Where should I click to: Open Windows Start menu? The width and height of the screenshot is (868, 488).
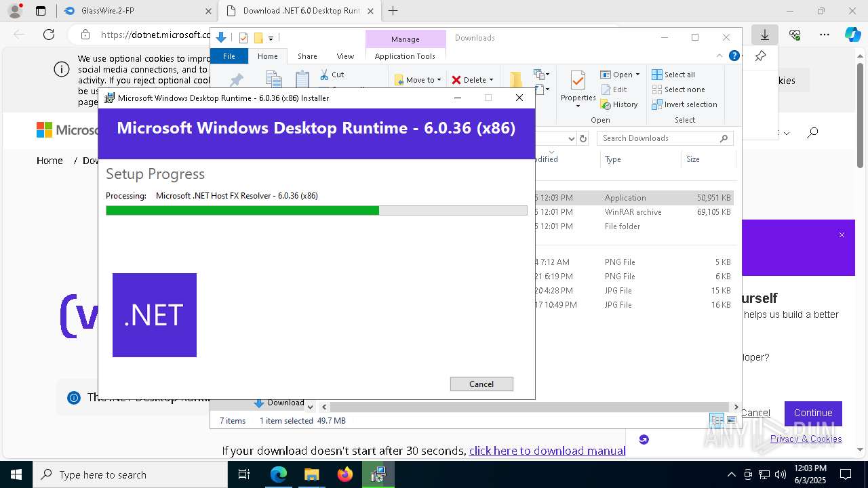(16, 474)
